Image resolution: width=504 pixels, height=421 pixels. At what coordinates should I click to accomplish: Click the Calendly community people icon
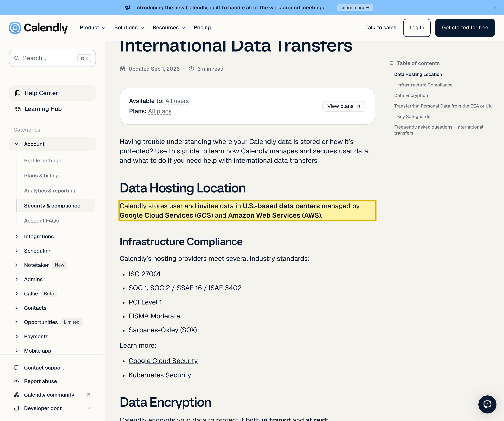[x=17, y=395]
